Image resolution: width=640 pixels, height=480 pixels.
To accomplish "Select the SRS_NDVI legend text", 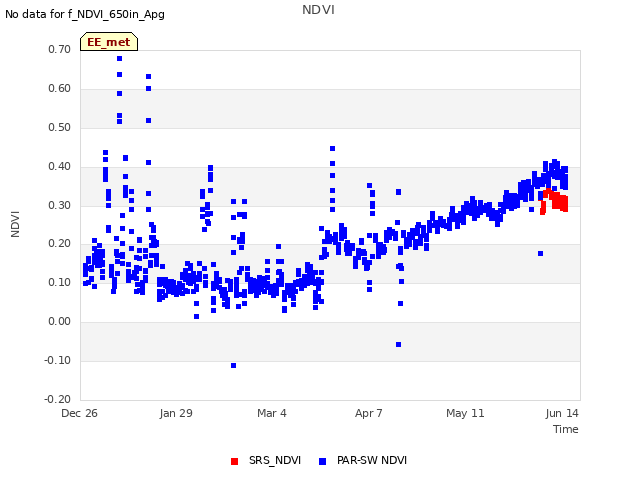I will (x=275, y=460).
